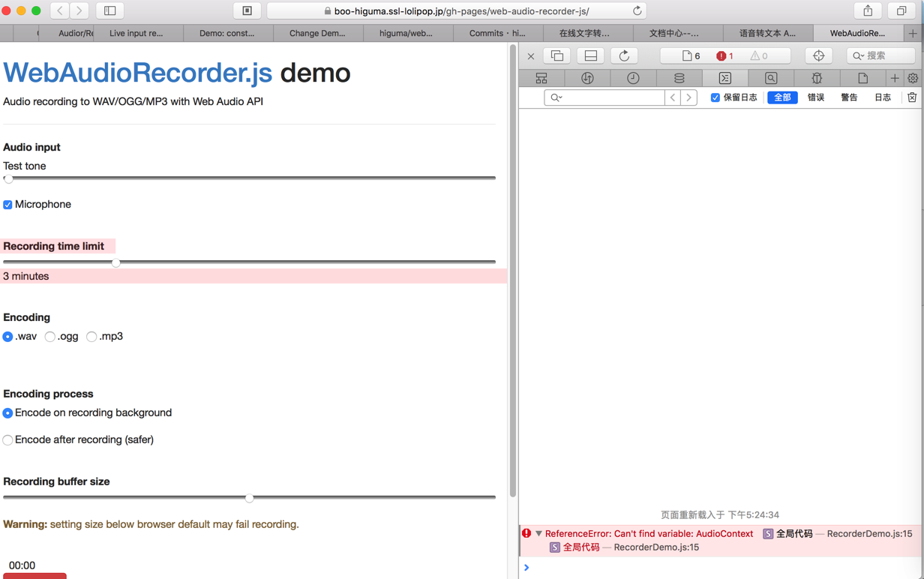Click the trash icon to clear console
The height and width of the screenshot is (579, 924).
tap(912, 97)
